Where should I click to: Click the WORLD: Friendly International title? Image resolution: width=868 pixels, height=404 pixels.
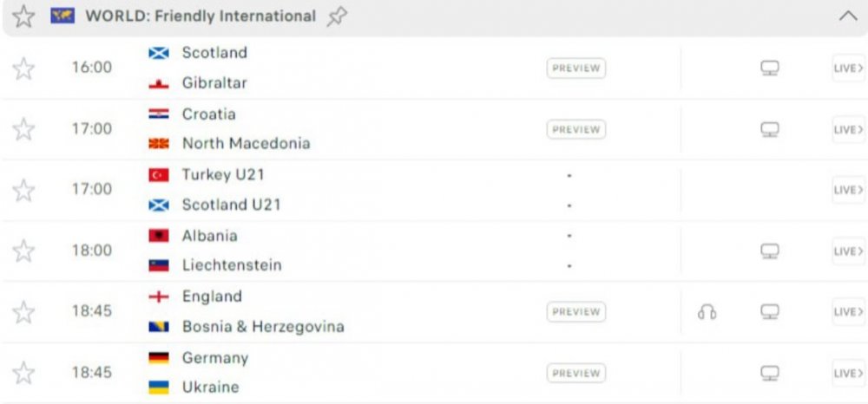pyautogui.click(x=200, y=16)
